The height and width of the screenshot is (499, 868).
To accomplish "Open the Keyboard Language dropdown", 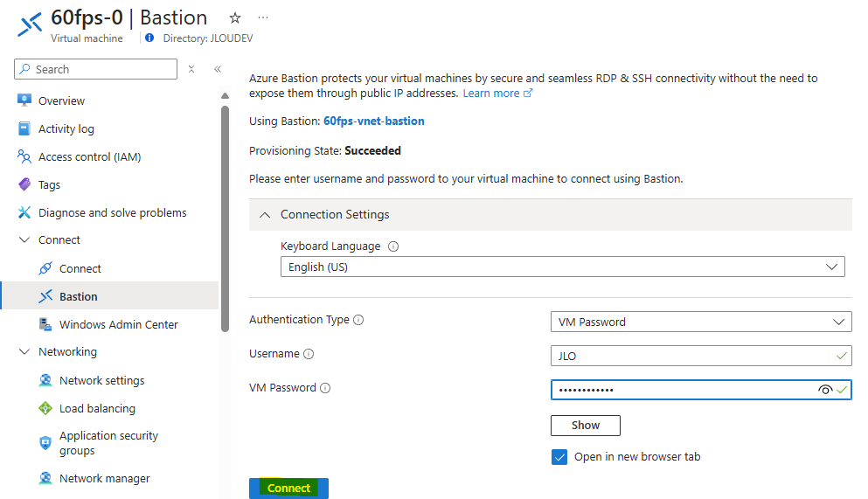I will 562,267.
